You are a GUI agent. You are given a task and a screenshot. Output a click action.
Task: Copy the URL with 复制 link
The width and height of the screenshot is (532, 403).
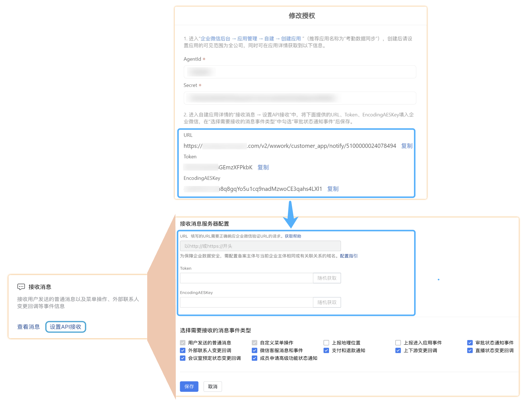click(x=407, y=146)
